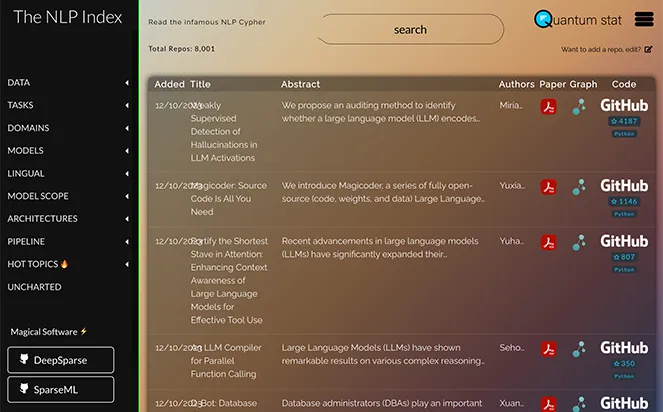Expand the HOT TOPICS category
The image size is (663, 412).
tap(68, 264)
